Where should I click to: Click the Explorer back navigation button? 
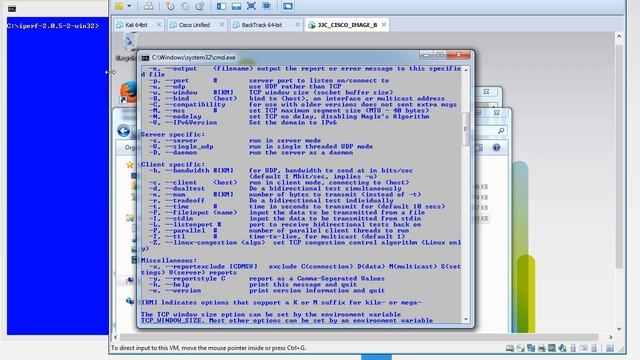pyautogui.click(x=124, y=131)
